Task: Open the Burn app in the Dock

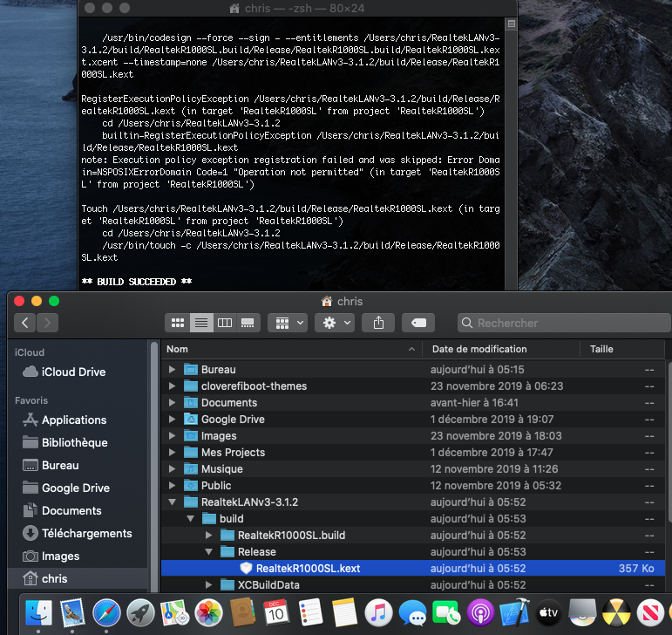Action: [x=616, y=612]
